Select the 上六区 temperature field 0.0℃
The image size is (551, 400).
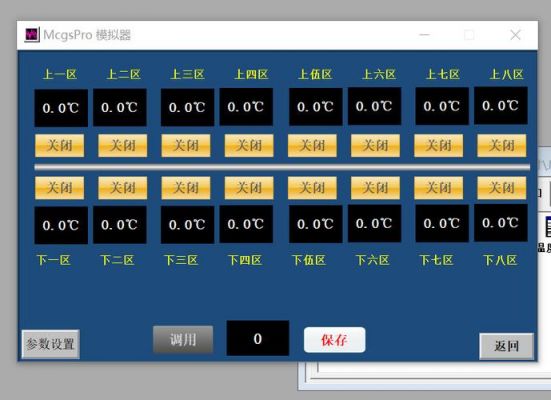pyautogui.click(x=375, y=106)
